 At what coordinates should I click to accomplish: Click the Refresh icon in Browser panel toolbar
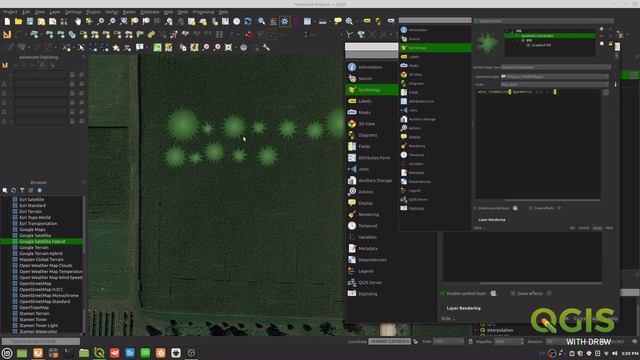pos(13,190)
